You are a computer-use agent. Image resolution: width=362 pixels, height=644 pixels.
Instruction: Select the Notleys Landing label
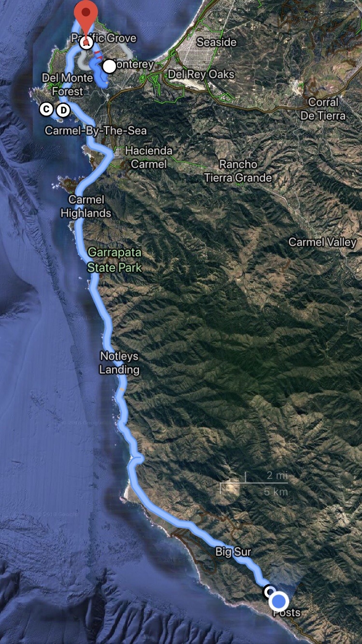[119, 363]
